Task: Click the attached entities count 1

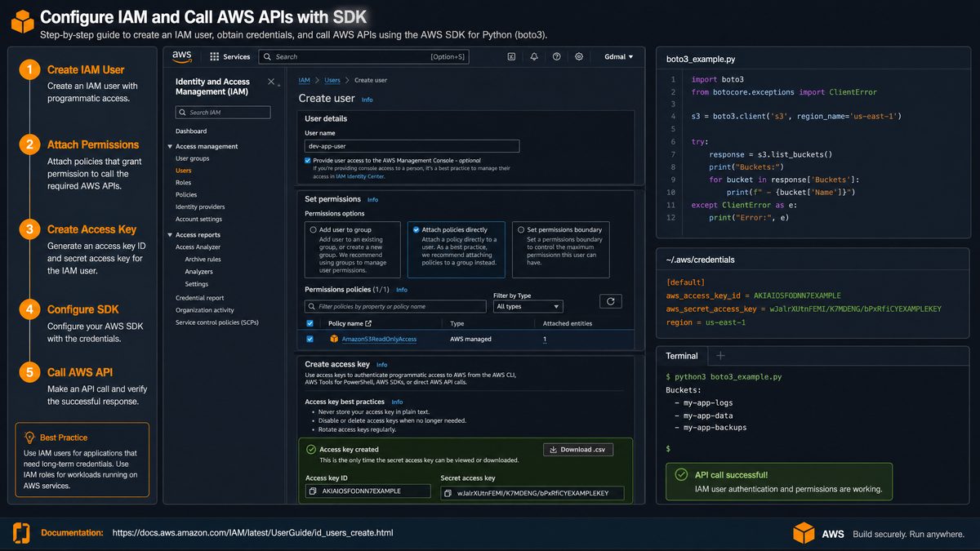Action: pyautogui.click(x=545, y=339)
